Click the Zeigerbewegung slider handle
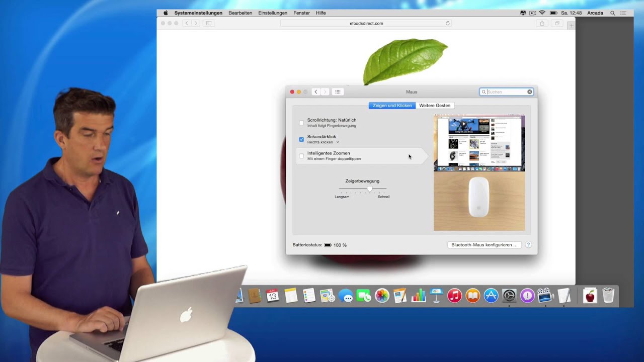This screenshot has height=362, width=644. tap(370, 189)
